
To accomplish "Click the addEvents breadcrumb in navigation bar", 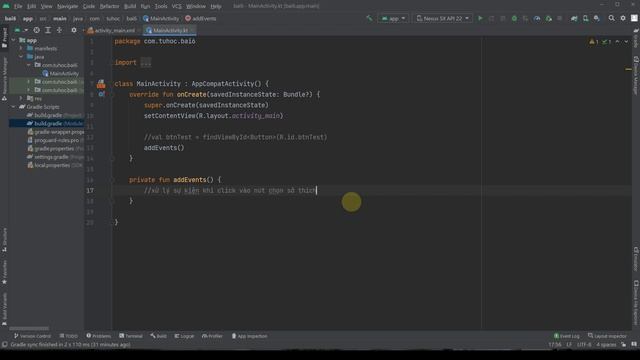I will [x=200, y=18].
